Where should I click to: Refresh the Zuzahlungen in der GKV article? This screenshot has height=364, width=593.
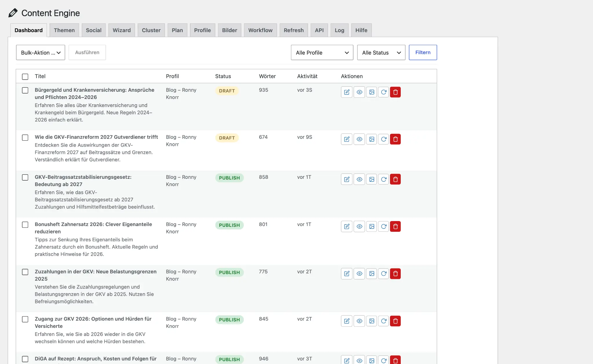coord(384,274)
